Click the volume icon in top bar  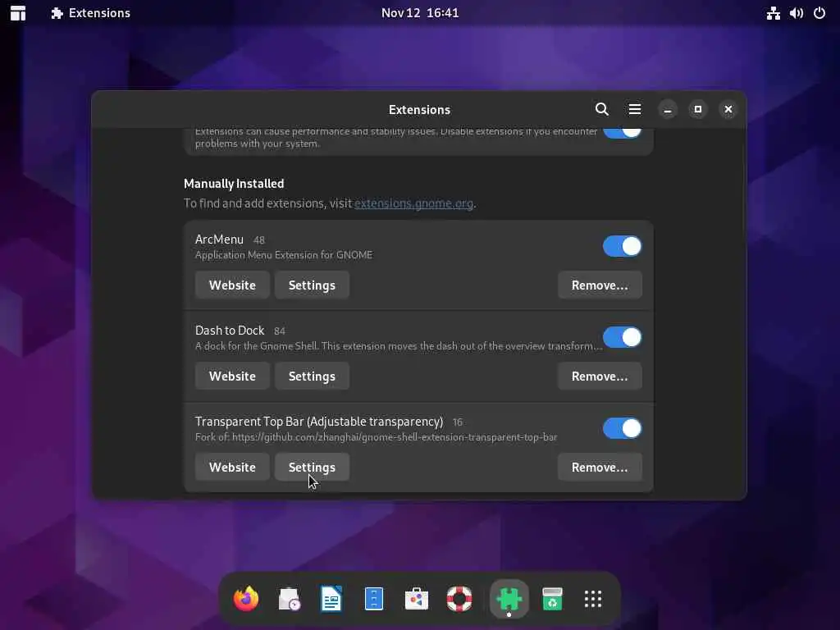[796, 13]
